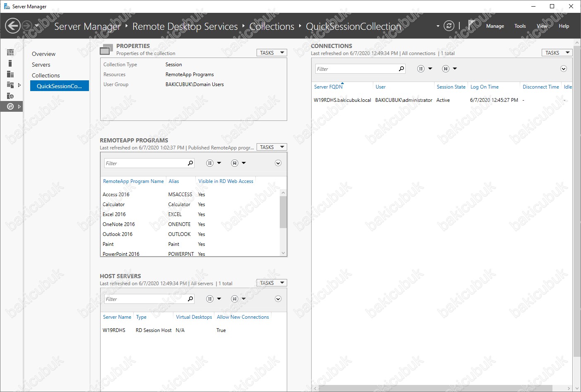
Task: Go to Servers in navigation pane
Action: [x=41, y=65]
